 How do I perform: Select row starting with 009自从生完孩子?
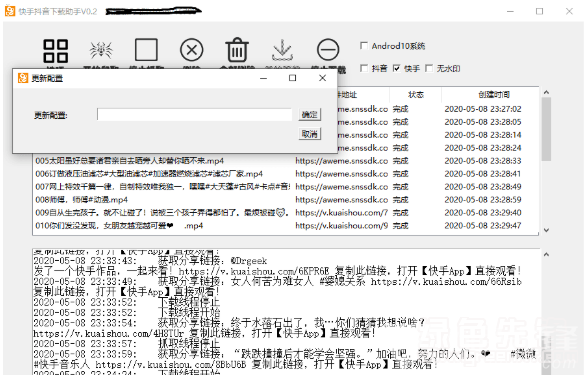(x=285, y=213)
